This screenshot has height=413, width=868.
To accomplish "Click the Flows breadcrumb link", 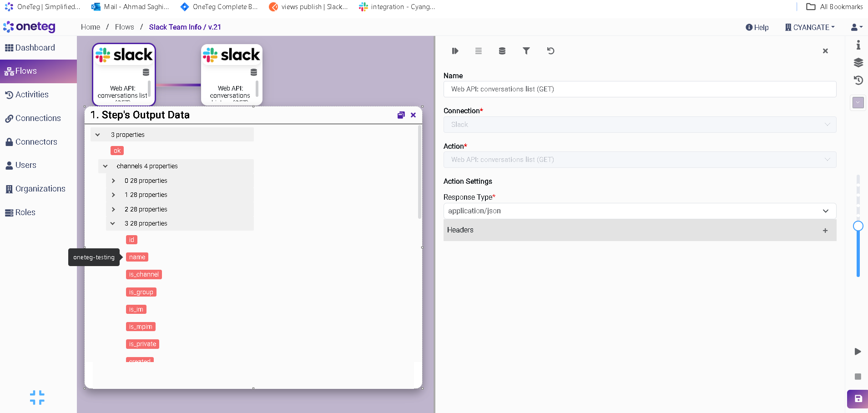I will pos(124,27).
